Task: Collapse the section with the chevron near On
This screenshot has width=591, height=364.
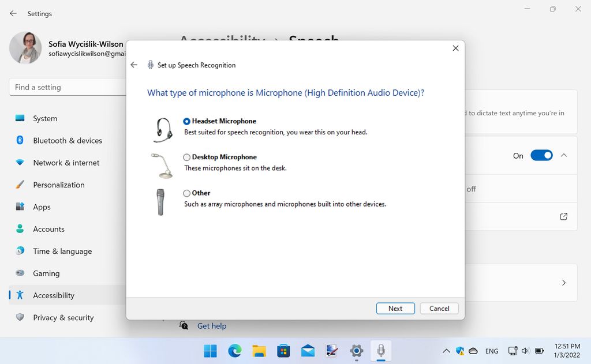Action: [x=564, y=155]
